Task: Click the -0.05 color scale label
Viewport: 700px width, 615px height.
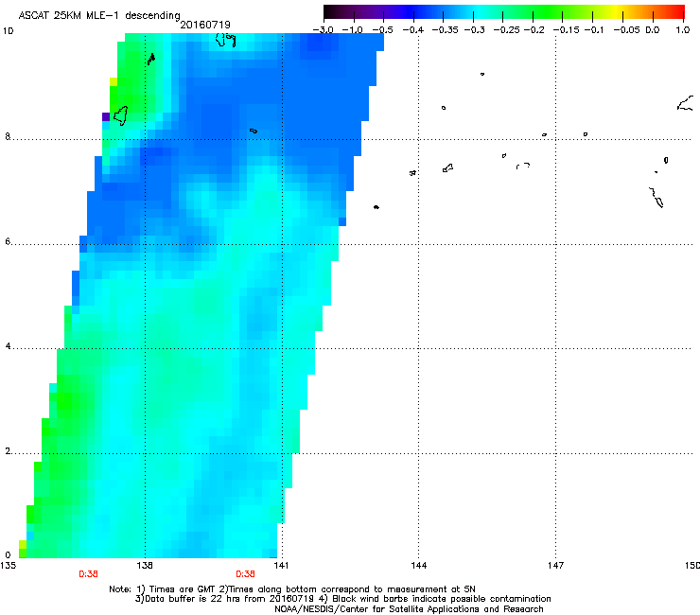Action: pos(627,30)
